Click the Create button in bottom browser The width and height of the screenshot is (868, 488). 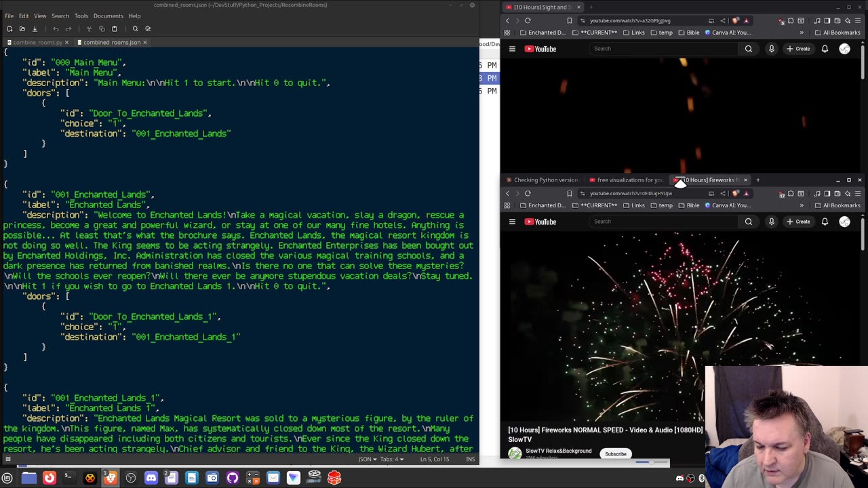[x=799, y=222]
